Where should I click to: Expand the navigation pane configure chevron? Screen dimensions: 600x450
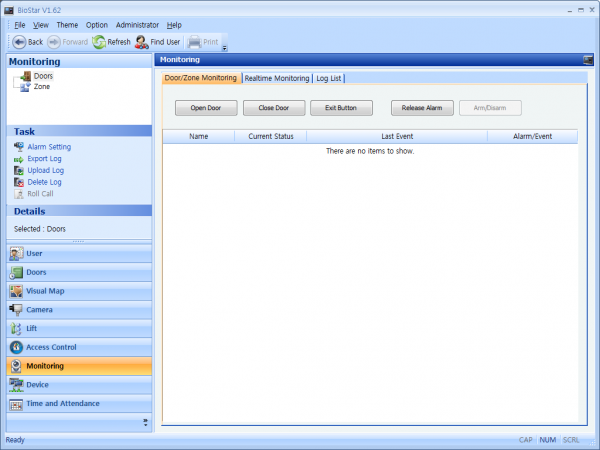tap(145, 423)
